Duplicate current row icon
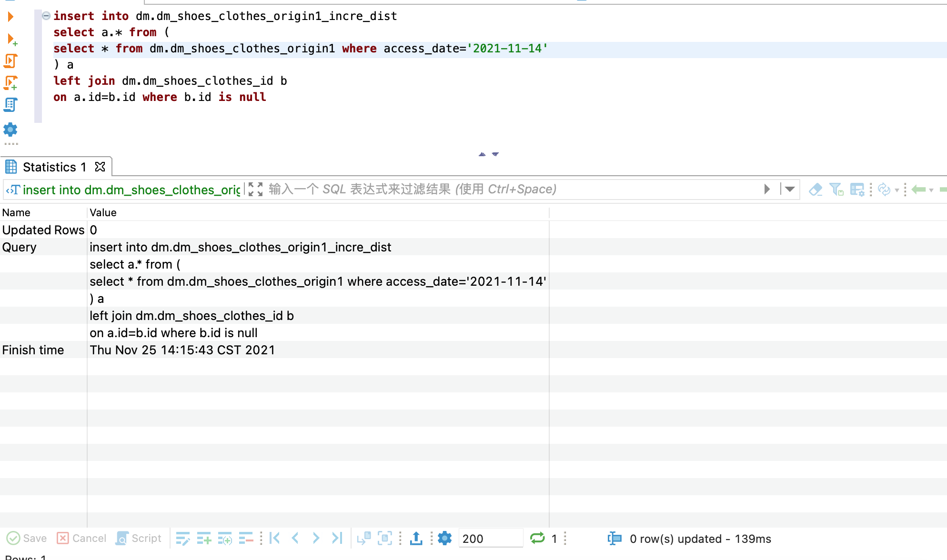Screen dimensions: 947x560 pyautogui.click(x=225, y=538)
